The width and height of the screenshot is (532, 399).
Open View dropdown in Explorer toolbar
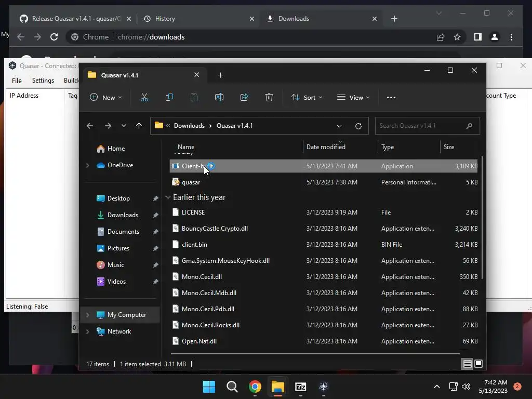(x=353, y=97)
